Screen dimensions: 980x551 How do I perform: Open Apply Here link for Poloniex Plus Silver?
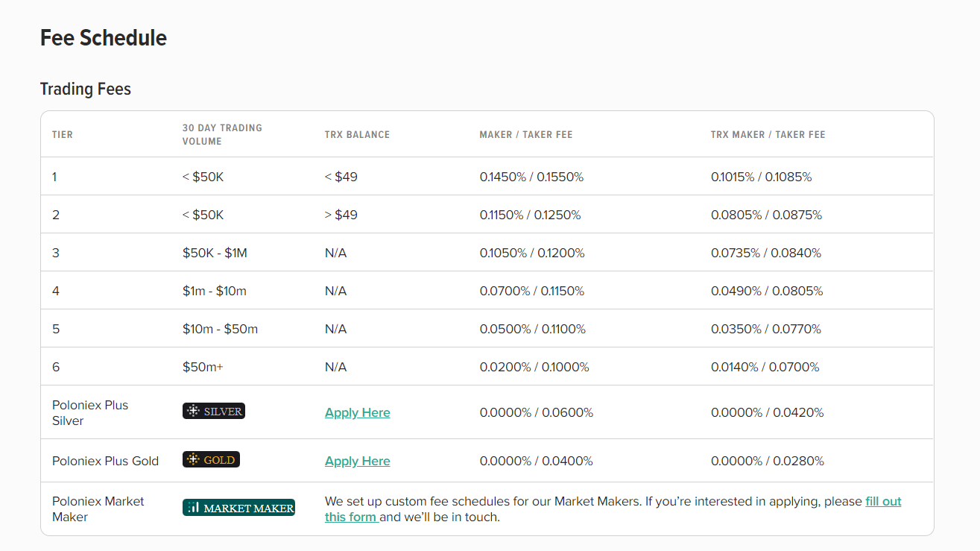(x=358, y=412)
